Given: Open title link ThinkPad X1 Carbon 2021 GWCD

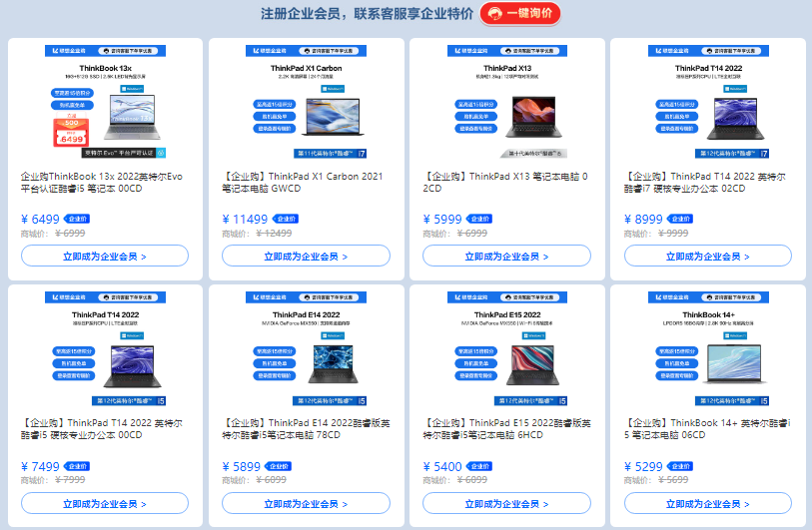Looking at the screenshot, I should click(x=303, y=183).
